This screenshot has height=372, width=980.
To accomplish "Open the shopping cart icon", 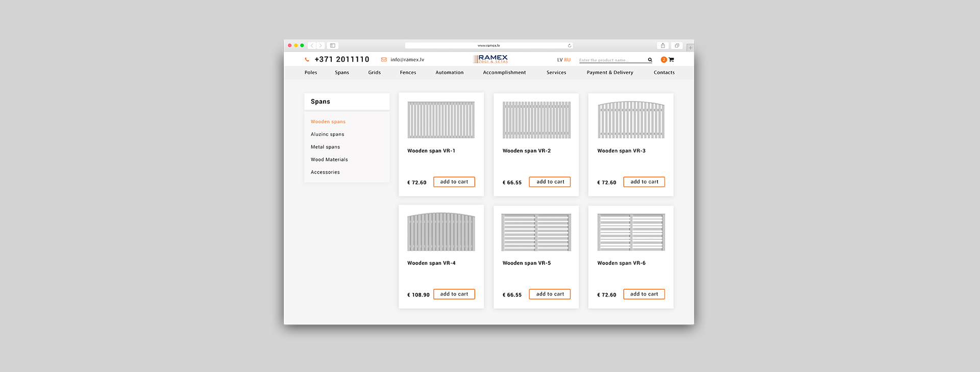I will [671, 60].
